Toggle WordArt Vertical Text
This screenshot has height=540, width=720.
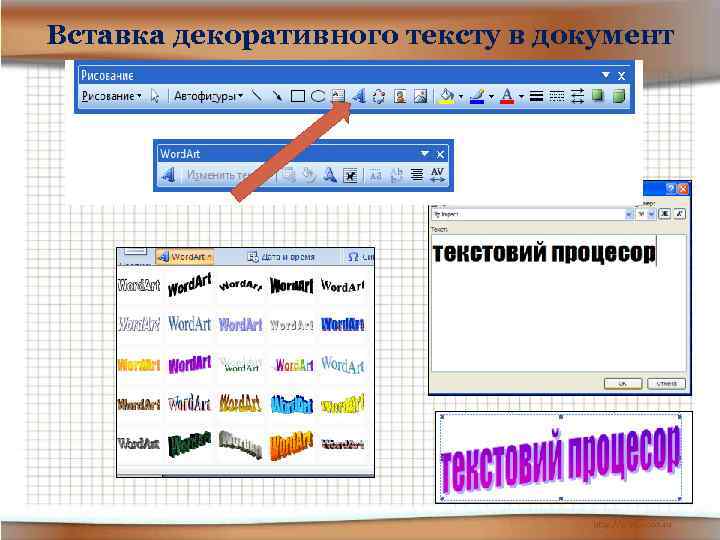click(x=396, y=175)
